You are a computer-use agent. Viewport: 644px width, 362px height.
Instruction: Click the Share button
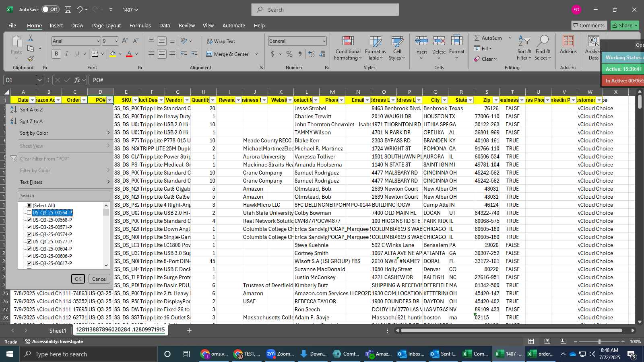coord(625,25)
